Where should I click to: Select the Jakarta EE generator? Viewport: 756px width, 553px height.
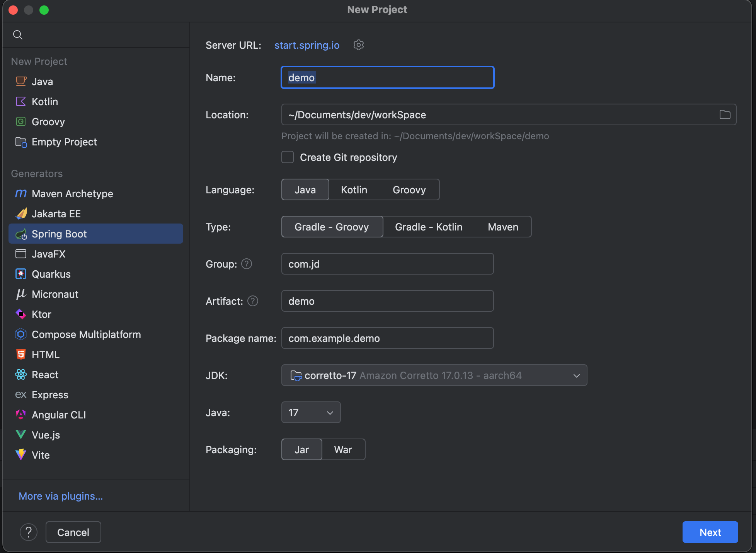[56, 214]
